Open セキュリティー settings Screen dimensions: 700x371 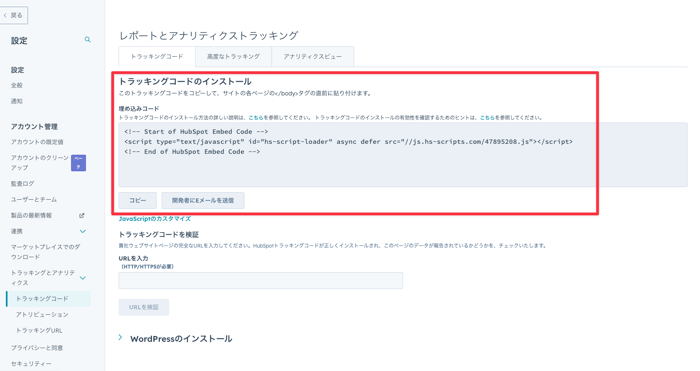click(31, 364)
